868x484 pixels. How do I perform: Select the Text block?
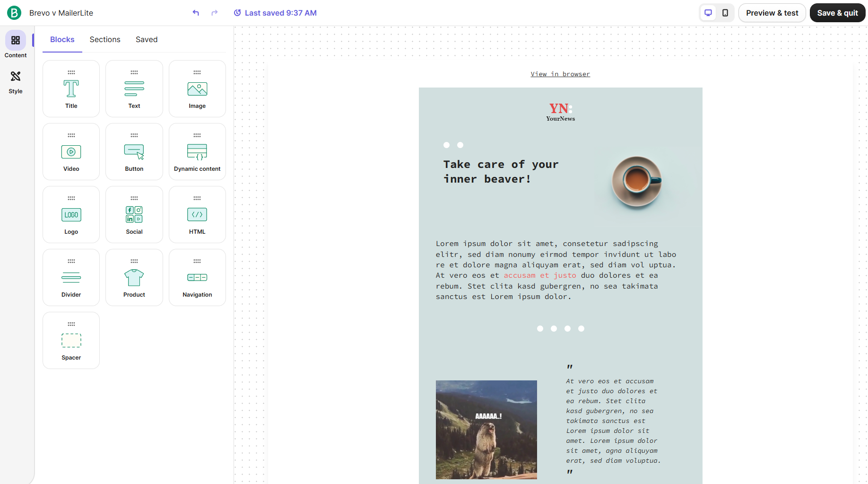click(x=134, y=88)
